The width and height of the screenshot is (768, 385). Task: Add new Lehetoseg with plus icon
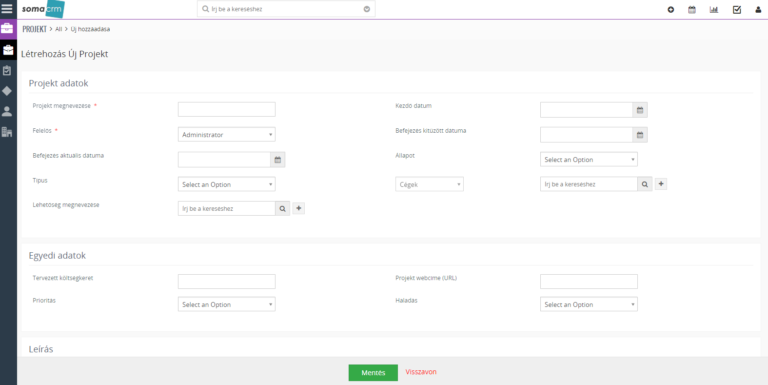click(x=299, y=208)
